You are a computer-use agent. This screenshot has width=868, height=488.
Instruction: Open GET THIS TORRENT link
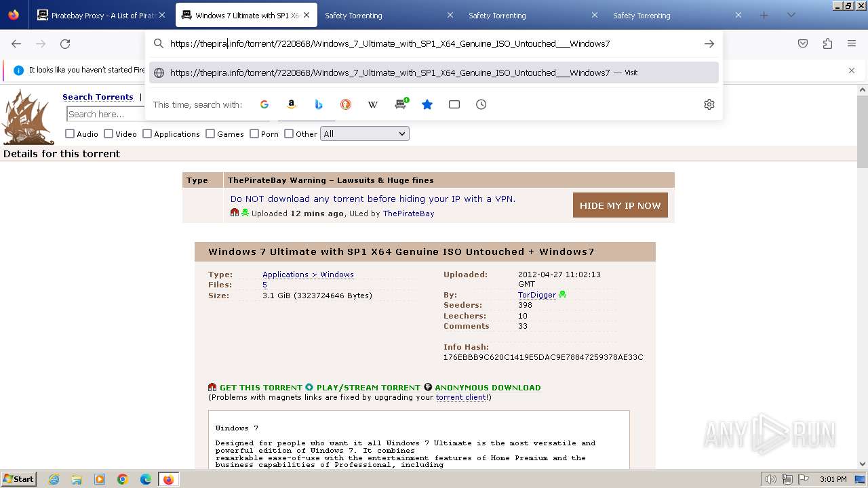[x=261, y=388]
